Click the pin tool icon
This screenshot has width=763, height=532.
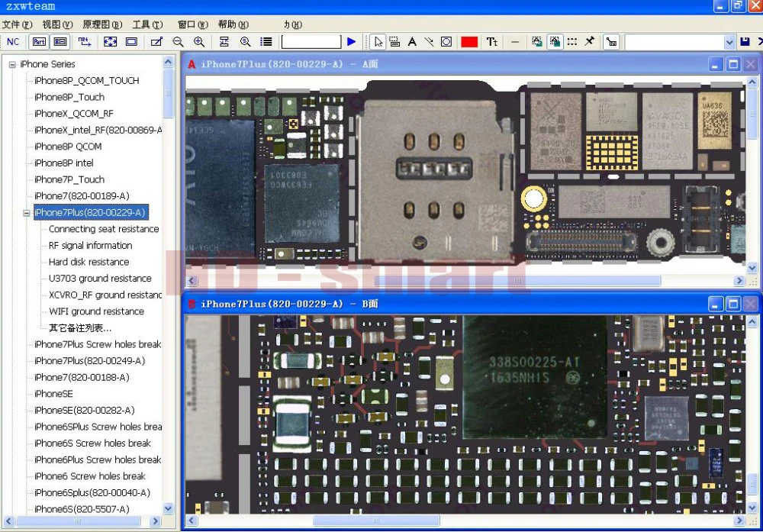coord(590,41)
